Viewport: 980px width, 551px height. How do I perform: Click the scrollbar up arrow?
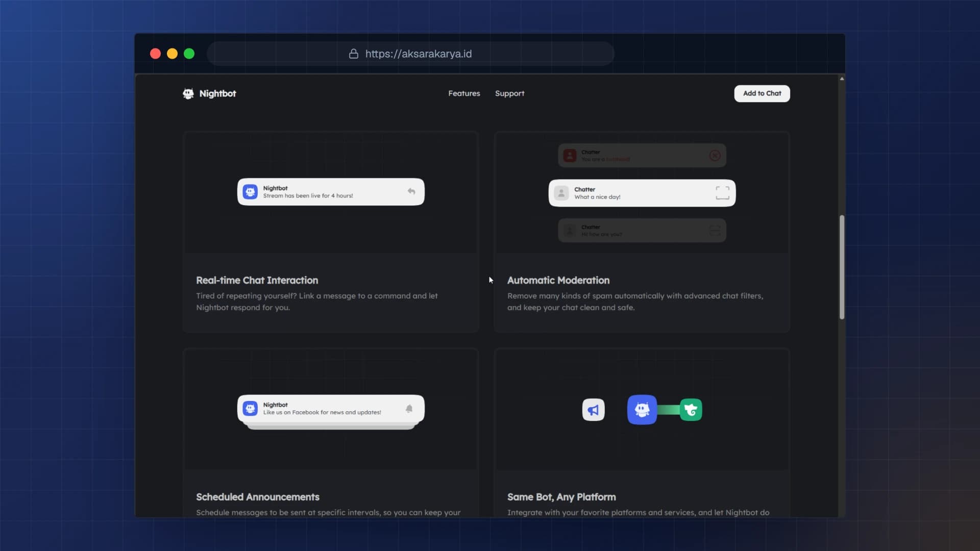[x=842, y=79]
